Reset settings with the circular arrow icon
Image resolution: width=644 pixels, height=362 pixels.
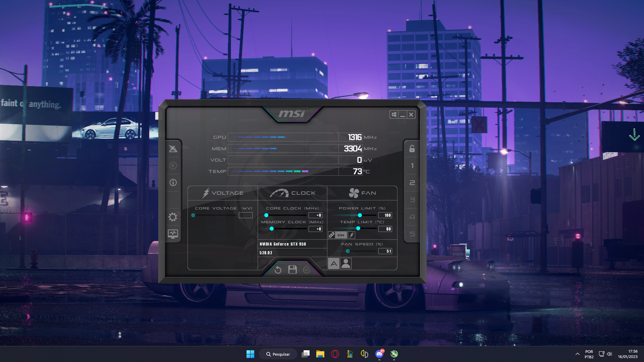(x=278, y=270)
